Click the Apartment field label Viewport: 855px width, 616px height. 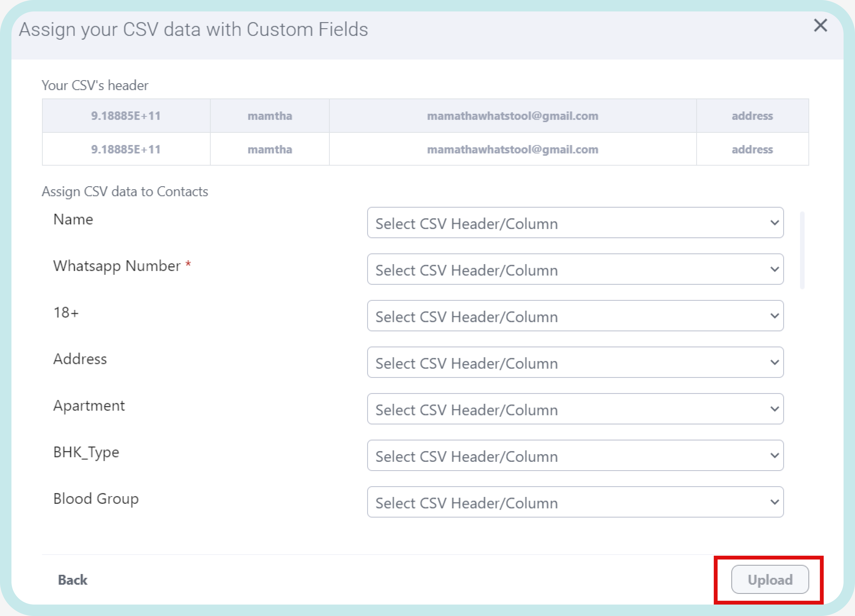[89, 406]
